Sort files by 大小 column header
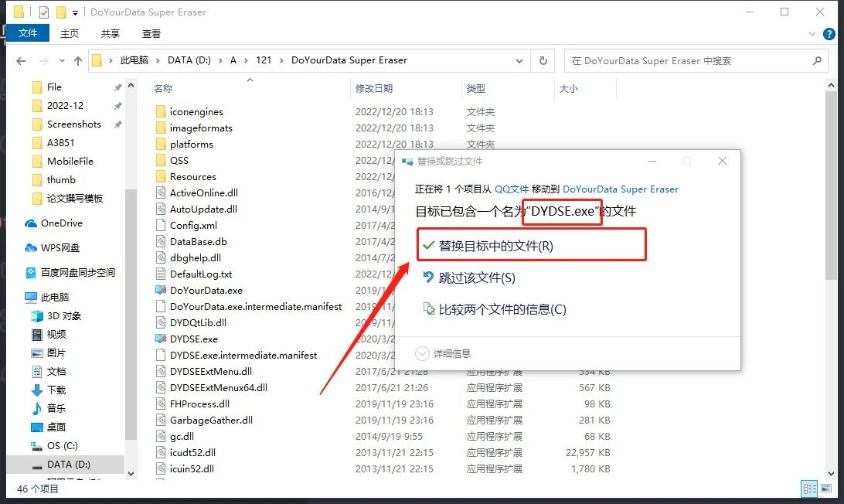Viewport: 844px width, 504px height. tap(568, 88)
